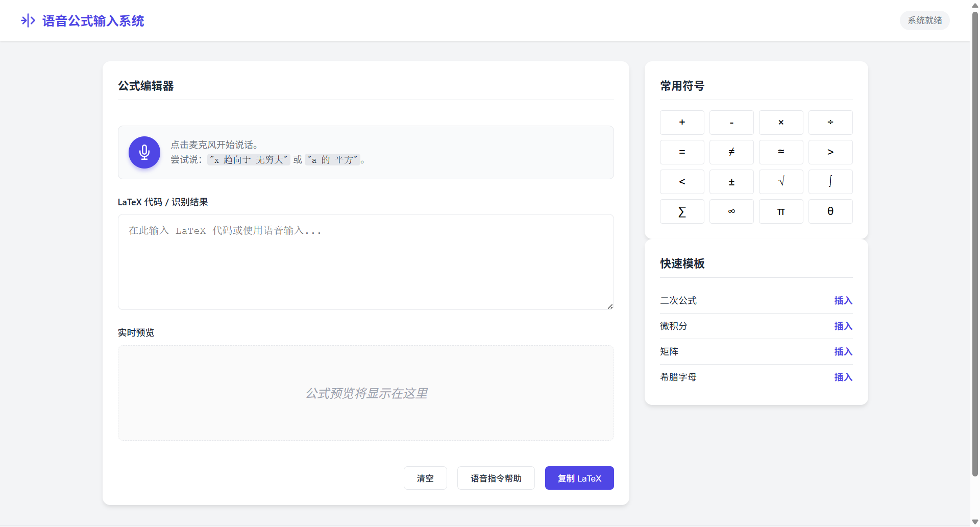Click the π symbol button

[x=780, y=211]
